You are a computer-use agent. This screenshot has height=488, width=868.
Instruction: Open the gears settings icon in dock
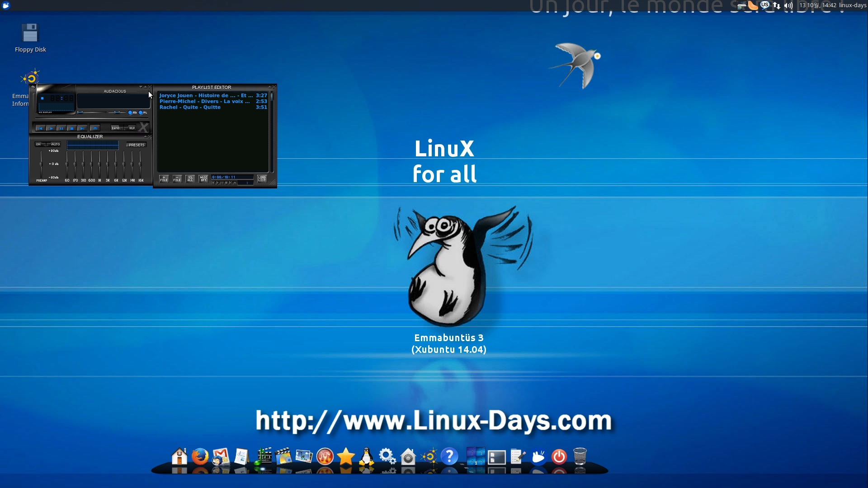[387, 456]
